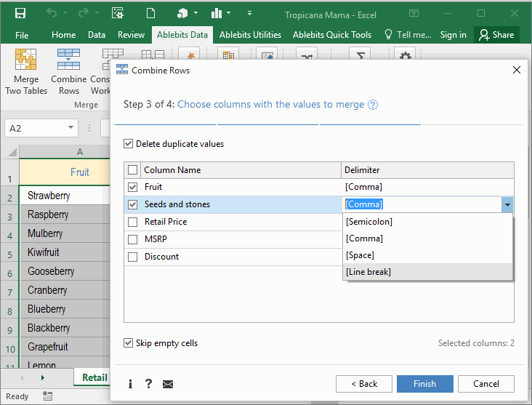Open dropdown arrow next to chart icon
This screenshot has width=532, height=405.
tap(229, 13)
